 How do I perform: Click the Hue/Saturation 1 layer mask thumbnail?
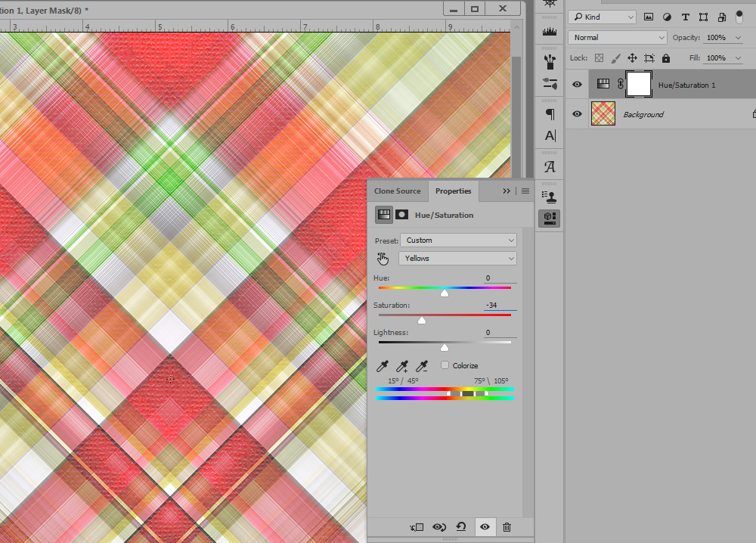click(x=639, y=84)
